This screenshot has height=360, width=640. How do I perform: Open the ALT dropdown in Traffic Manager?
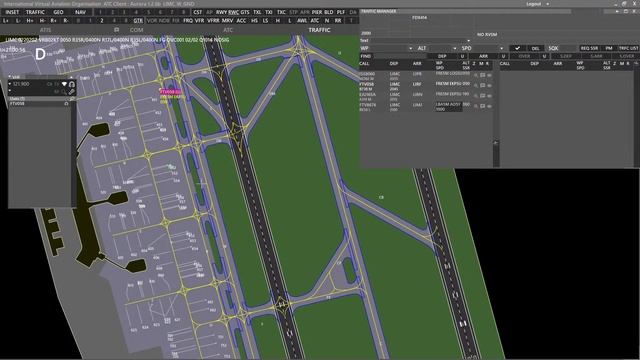[454, 49]
